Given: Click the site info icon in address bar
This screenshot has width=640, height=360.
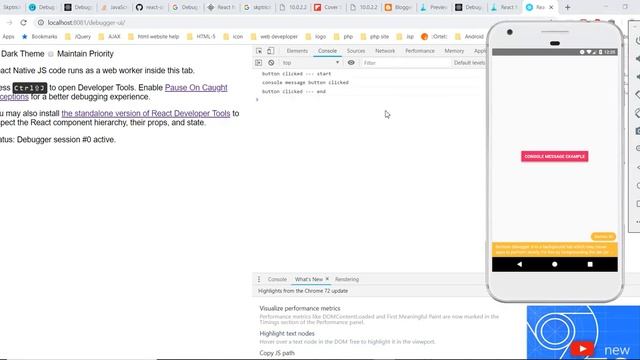Looking at the screenshot, I should 41,23.
